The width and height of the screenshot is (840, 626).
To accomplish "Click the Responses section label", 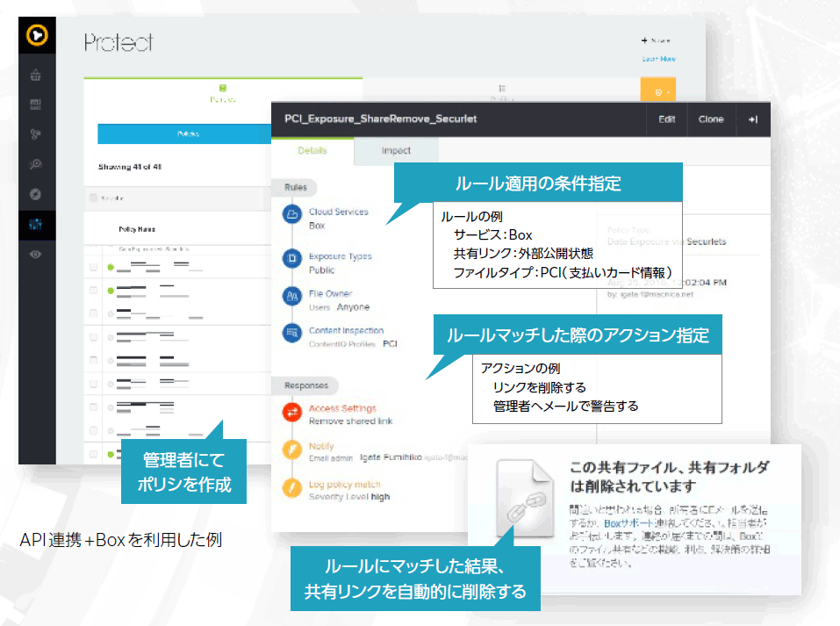I will point(305,385).
